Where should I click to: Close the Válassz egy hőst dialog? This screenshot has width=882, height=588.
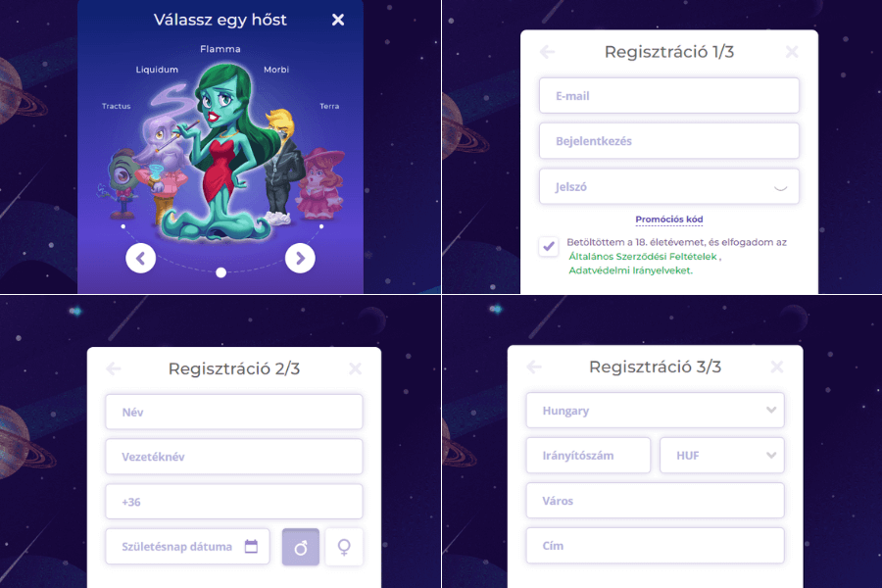(337, 20)
